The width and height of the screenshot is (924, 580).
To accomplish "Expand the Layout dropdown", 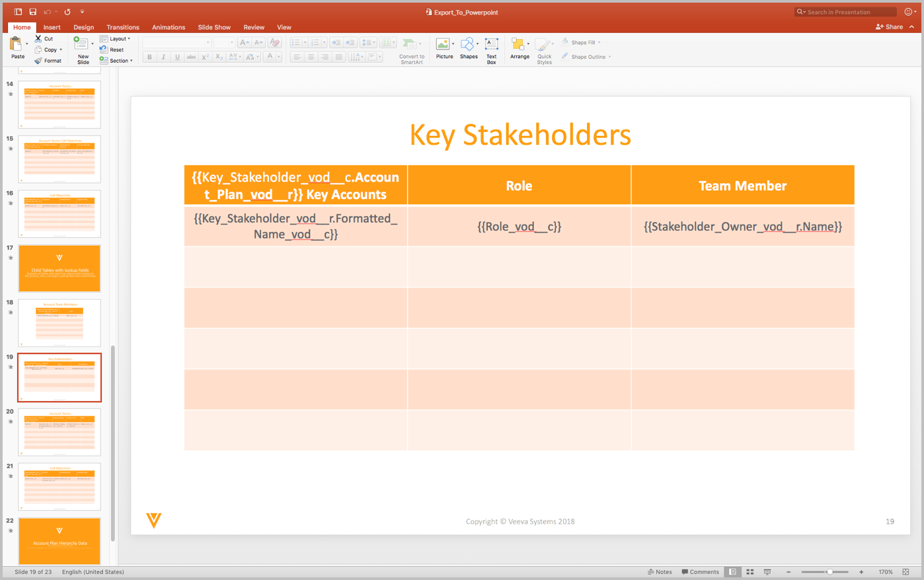I will [x=118, y=39].
